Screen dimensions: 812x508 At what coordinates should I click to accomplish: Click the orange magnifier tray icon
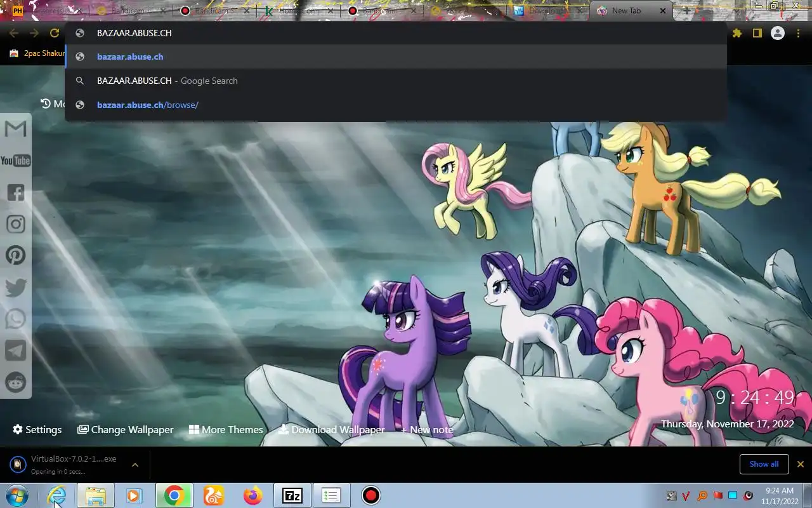702,495
